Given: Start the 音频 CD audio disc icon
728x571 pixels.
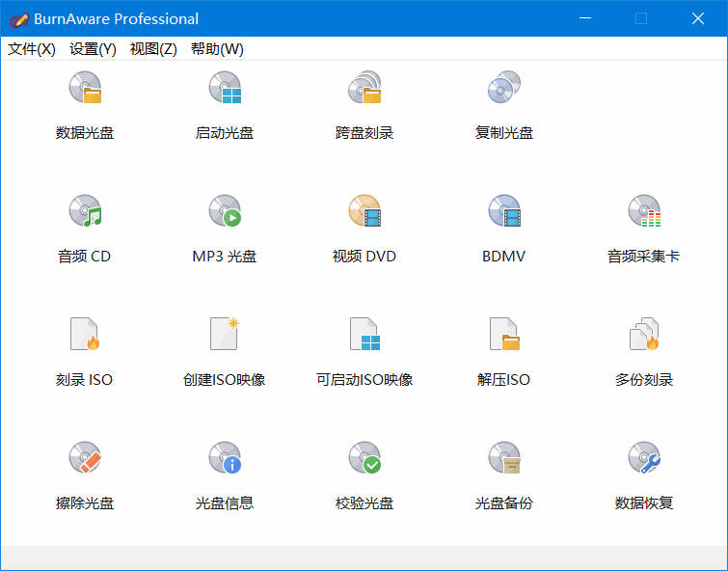Looking at the screenshot, I should (x=85, y=211).
